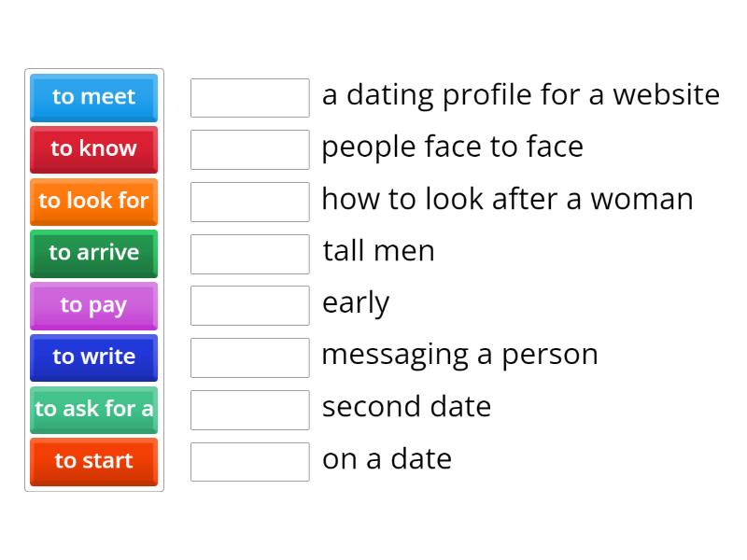Viewport: 747px width, 560px height.
Task: Click the teal 'to ask for a' tile
Action: (93, 410)
